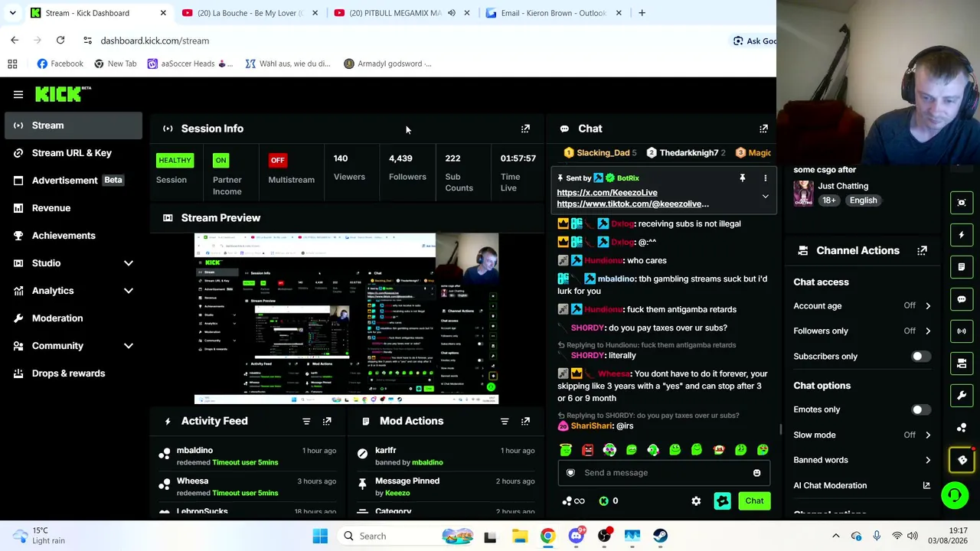Filter the Activity Feed list
The height and width of the screenshot is (551, 980).
[306, 421]
